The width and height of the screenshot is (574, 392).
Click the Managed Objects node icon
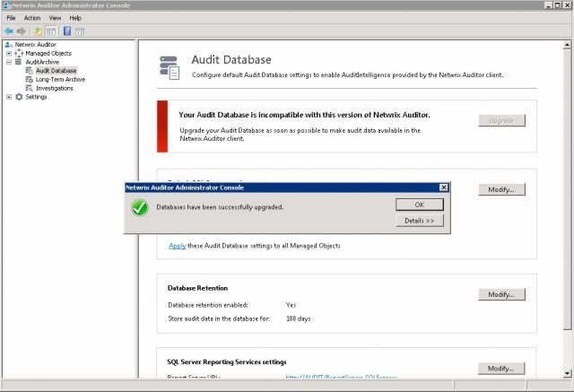coord(19,54)
